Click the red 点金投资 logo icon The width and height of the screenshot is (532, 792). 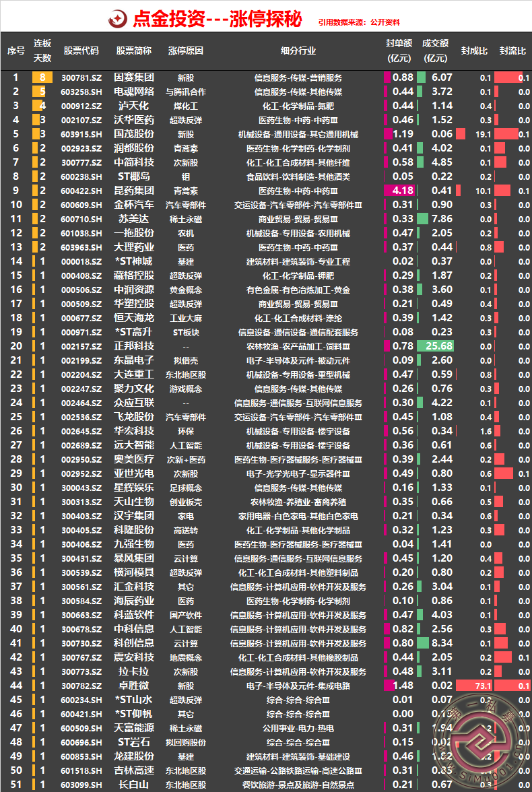[118, 19]
